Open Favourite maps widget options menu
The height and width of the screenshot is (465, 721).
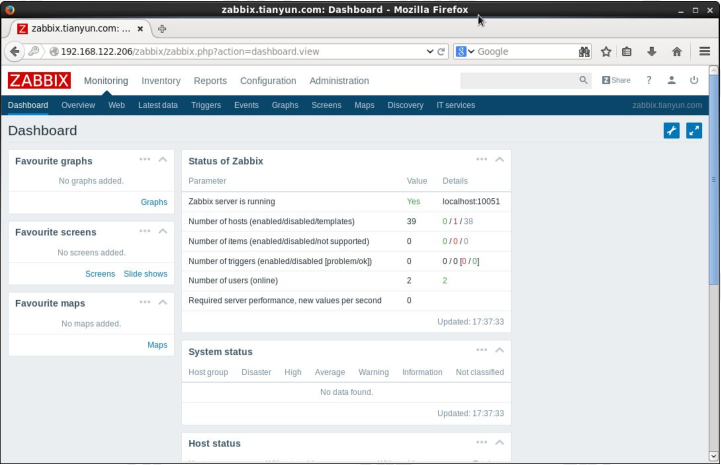tap(145, 302)
